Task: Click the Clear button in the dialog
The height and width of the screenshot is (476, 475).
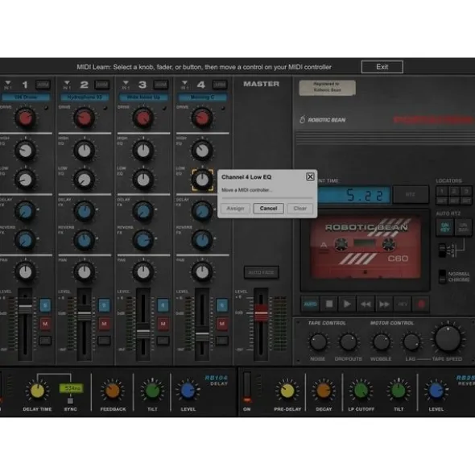Action: 299,209
